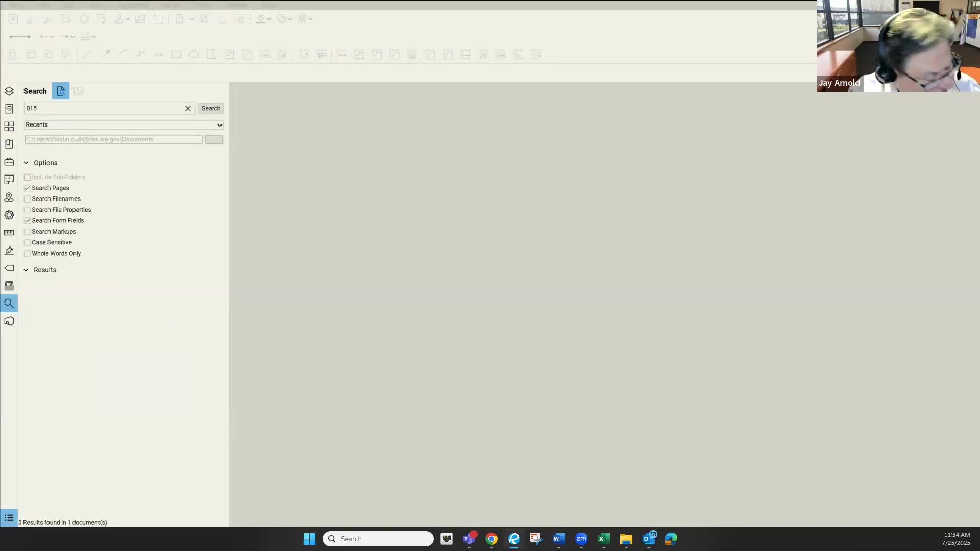This screenshot has width=980, height=551.
Task: Select the Rectangle tool in shapes toolbar
Action: pyautogui.click(x=176, y=55)
